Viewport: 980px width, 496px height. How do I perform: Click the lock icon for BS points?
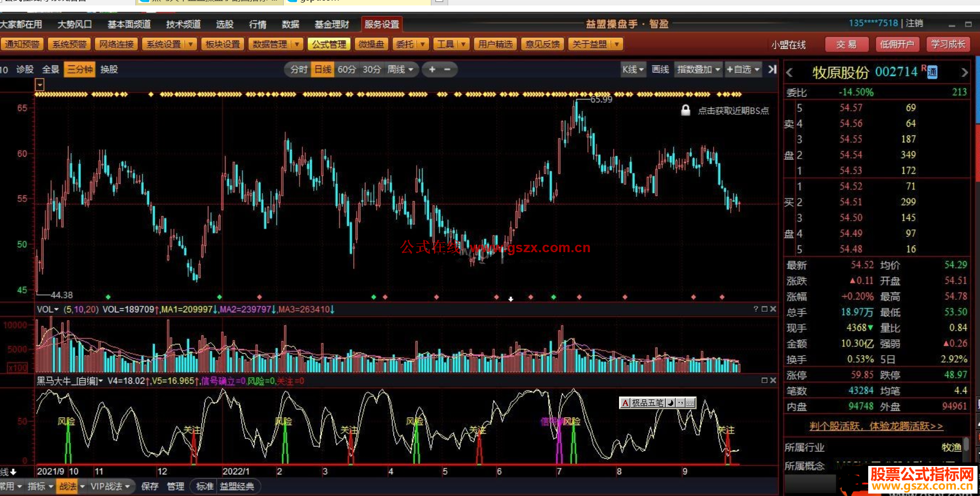685,110
